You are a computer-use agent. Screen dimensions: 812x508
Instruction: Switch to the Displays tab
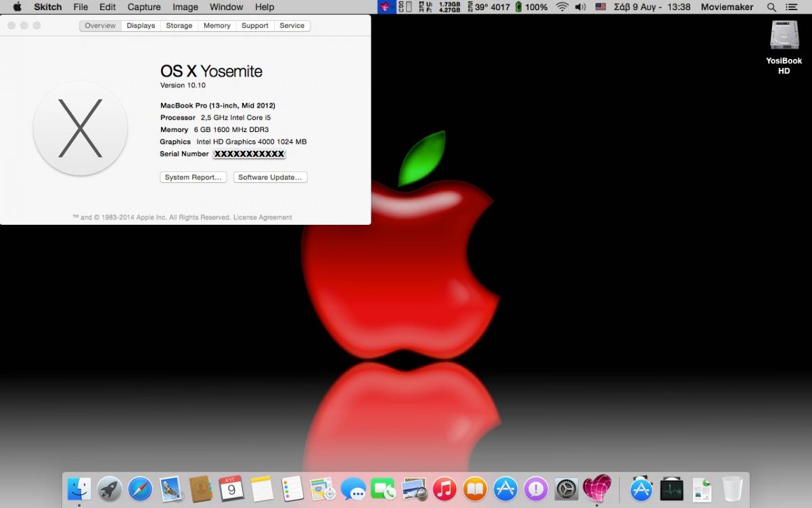(x=141, y=26)
